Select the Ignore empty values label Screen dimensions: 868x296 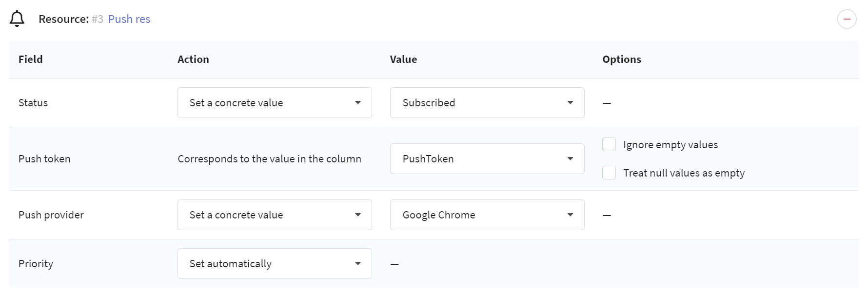[x=671, y=145]
